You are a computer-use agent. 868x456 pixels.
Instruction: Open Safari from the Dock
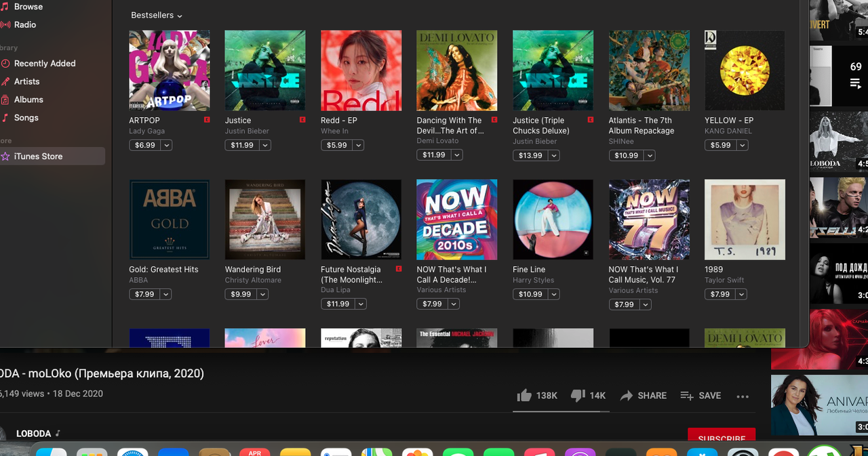coord(132,453)
